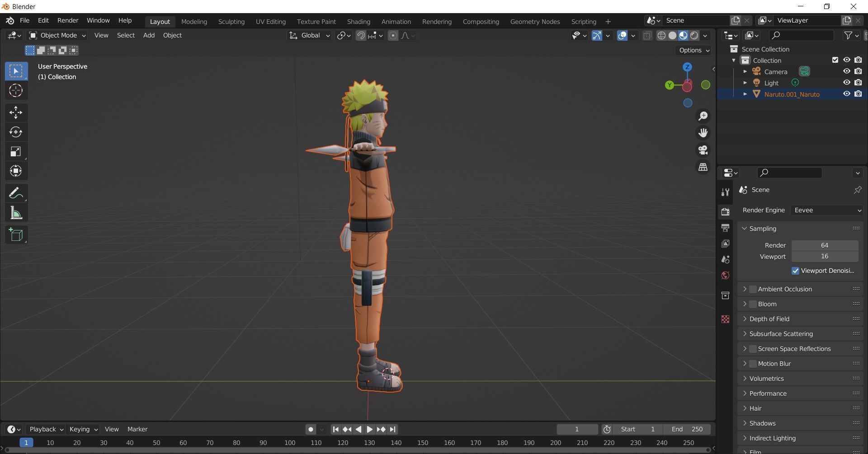This screenshot has width=868, height=454.
Task: Enable Screen Space Reflections checkbox
Action: pyautogui.click(x=753, y=349)
